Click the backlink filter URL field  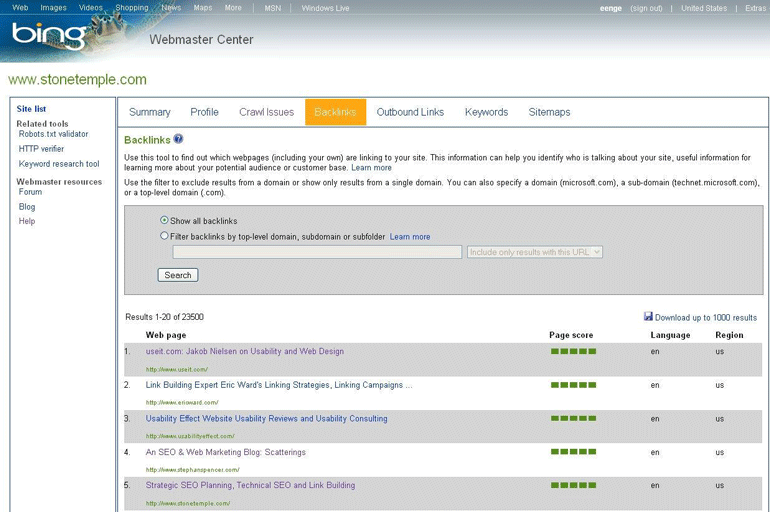pyautogui.click(x=317, y=252)
